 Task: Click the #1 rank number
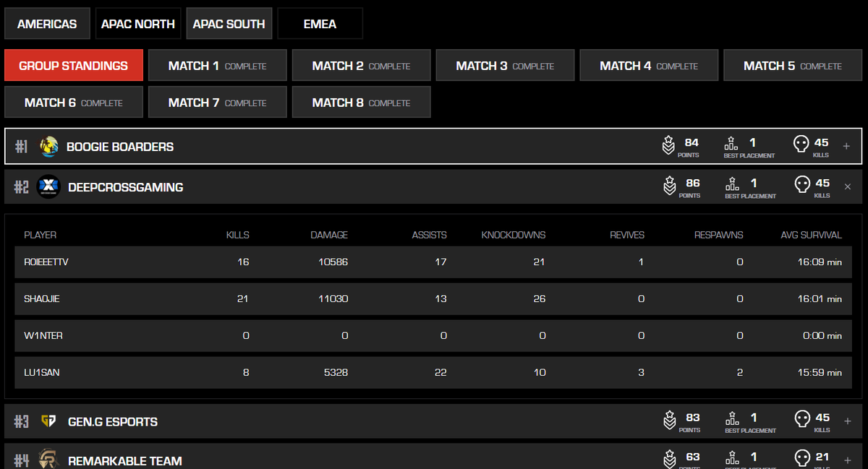(21, 147)
